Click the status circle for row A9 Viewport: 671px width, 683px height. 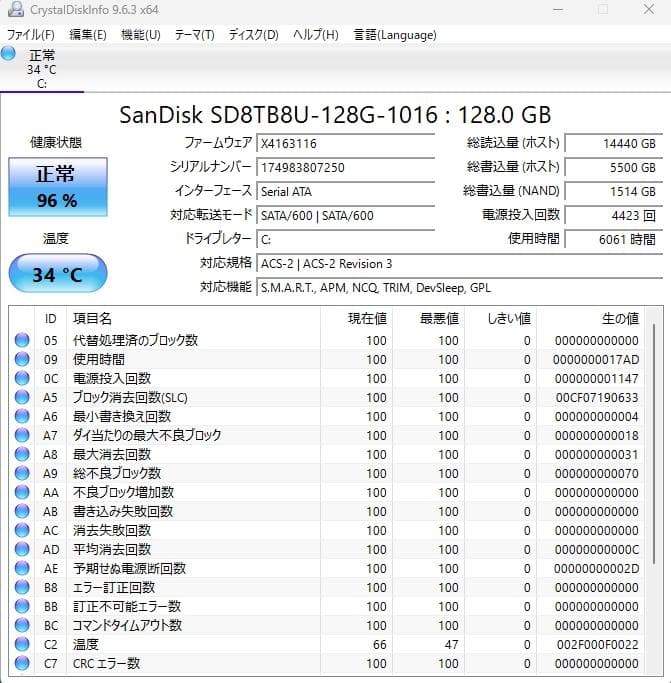coord(22,473)
